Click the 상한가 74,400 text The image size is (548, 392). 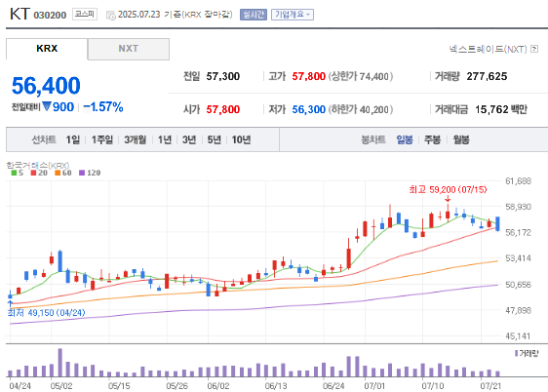click(x=361, y=76)
